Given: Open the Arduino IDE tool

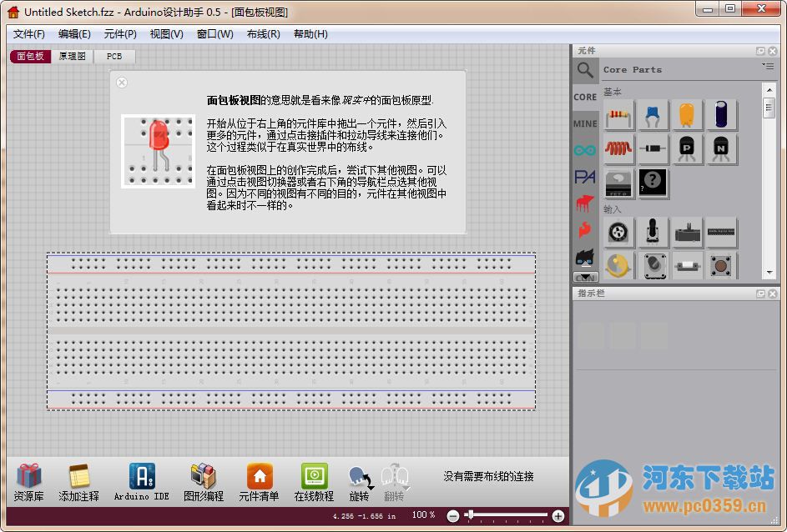Looking at the screenshot, I should point(141,482).
